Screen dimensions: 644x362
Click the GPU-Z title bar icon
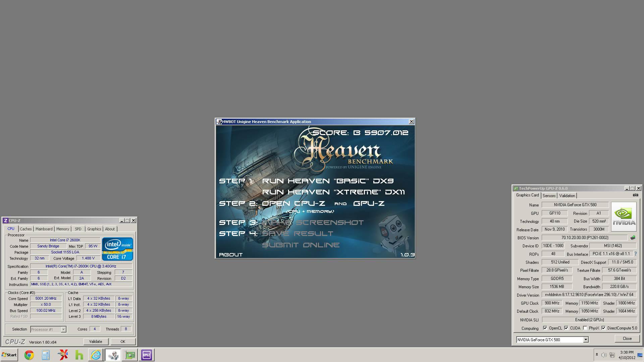[516, 188]
